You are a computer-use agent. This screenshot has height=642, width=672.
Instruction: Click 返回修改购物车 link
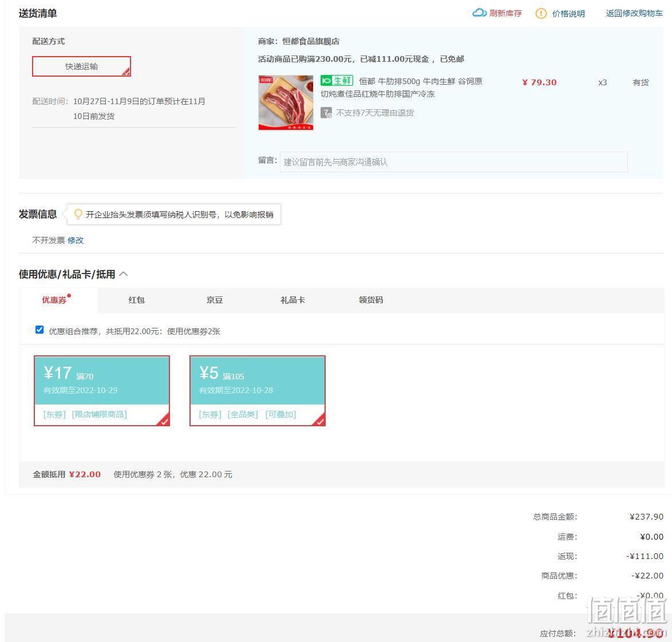pyautogui.click(x=634, y=13)
